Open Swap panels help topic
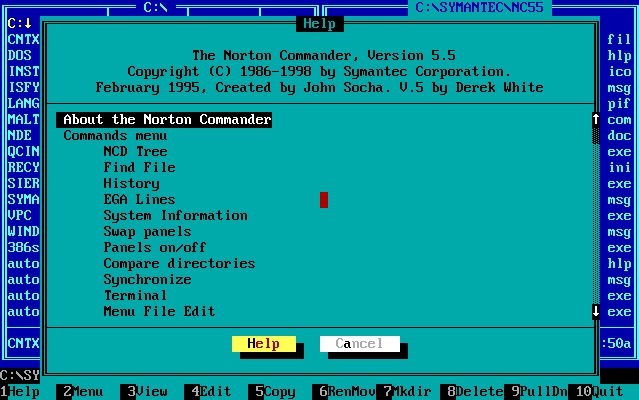 pyautogui.click(x=147, y=231)
